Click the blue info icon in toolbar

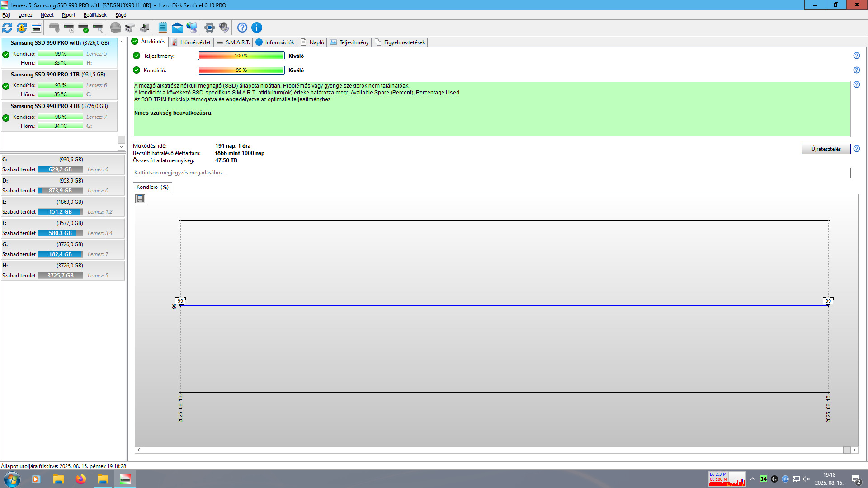pyautogui.click(x=257, y=28)
